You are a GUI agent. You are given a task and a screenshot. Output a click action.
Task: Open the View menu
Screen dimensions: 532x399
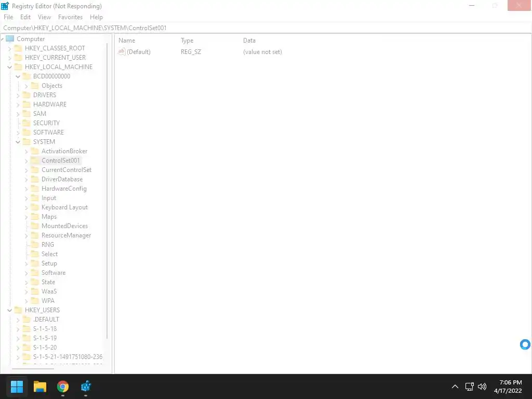(x=44, y=17)
